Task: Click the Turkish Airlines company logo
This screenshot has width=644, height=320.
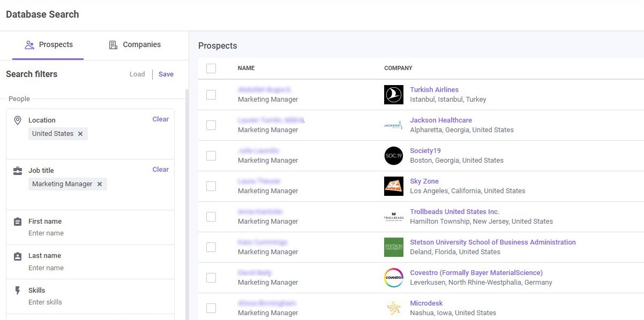Action: (394, 95)
